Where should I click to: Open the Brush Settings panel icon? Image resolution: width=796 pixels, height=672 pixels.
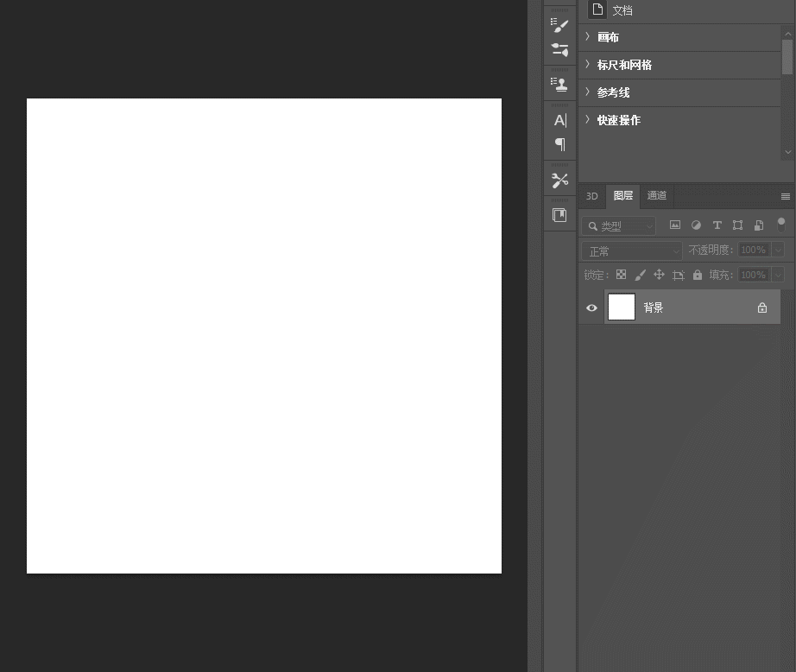(559, 25)
